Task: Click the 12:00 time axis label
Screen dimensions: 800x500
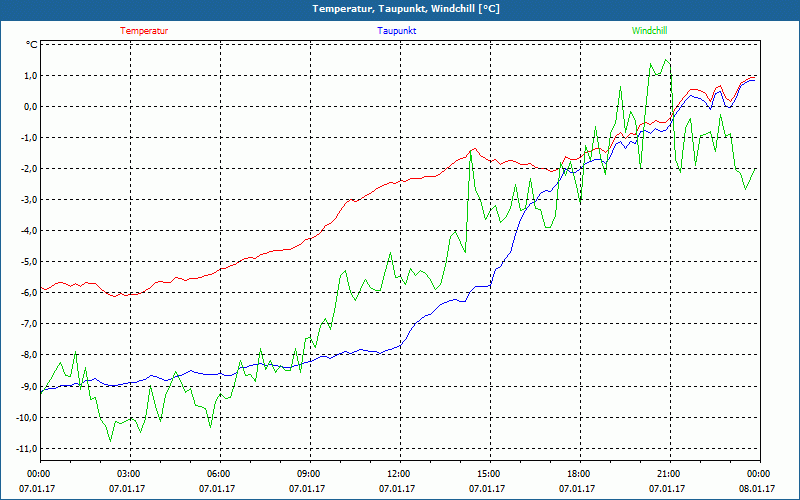Action: (398, 474)
